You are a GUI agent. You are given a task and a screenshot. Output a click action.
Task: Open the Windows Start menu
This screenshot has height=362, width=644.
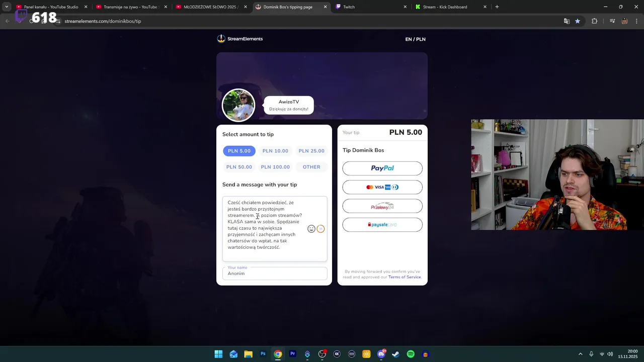click(x=218, y=354)
